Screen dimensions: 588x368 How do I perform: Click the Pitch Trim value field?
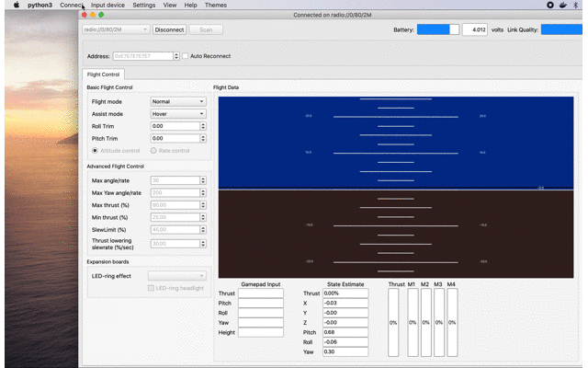(174, 138)
